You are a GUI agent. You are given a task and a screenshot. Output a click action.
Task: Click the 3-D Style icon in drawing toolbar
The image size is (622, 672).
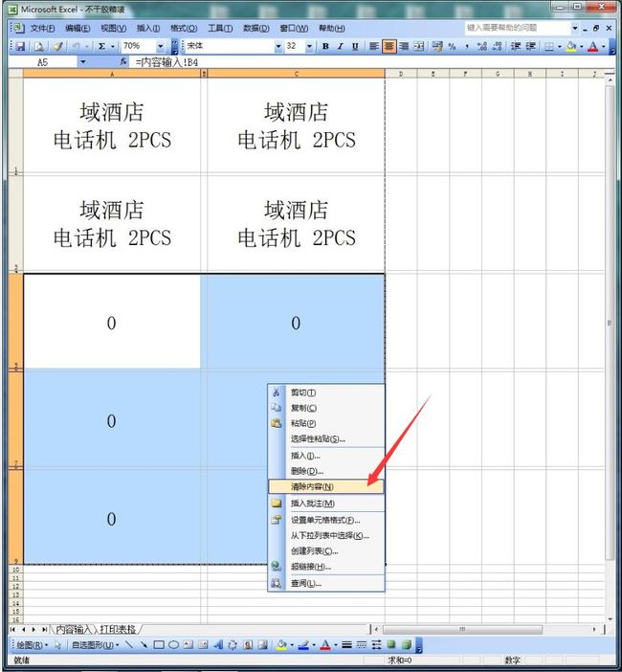pos(407,645)
